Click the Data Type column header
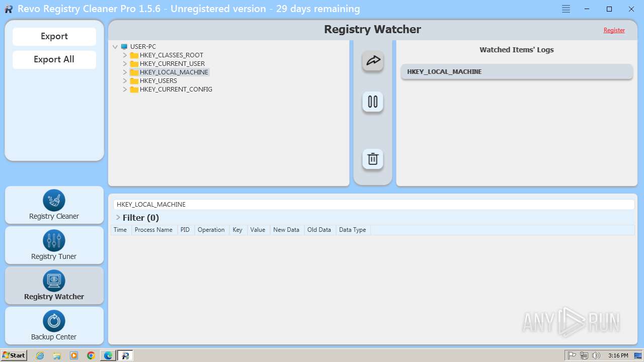644x362 pixels. 353,230
